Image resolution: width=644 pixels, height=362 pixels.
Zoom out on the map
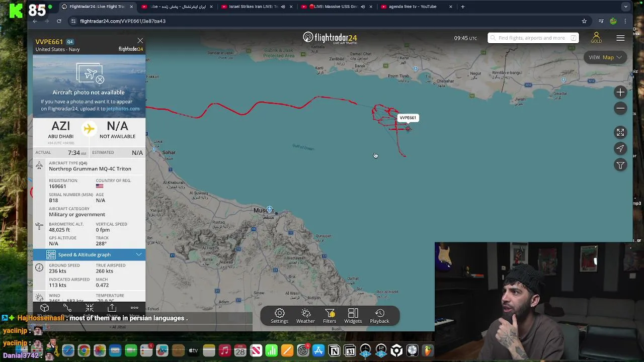[620, 108]
